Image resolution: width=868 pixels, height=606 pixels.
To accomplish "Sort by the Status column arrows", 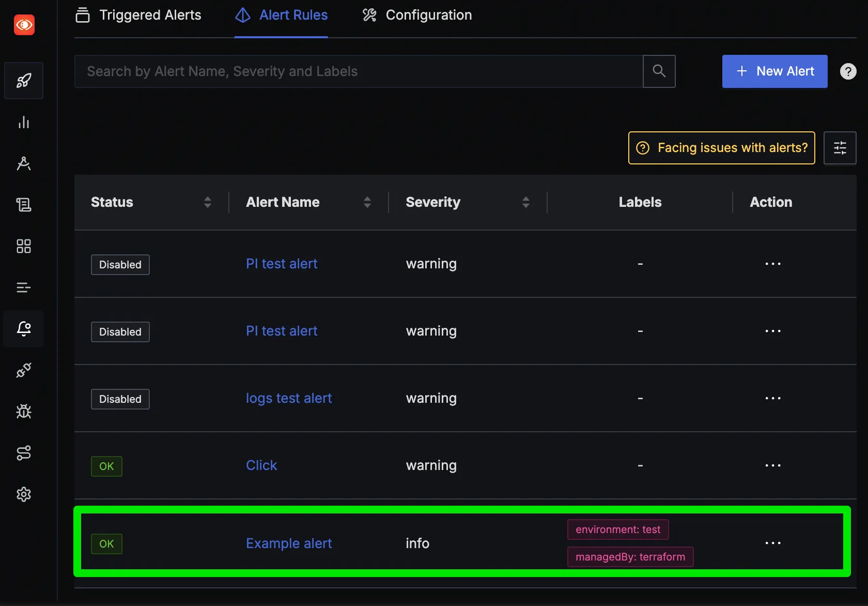I will click(208, 202).
